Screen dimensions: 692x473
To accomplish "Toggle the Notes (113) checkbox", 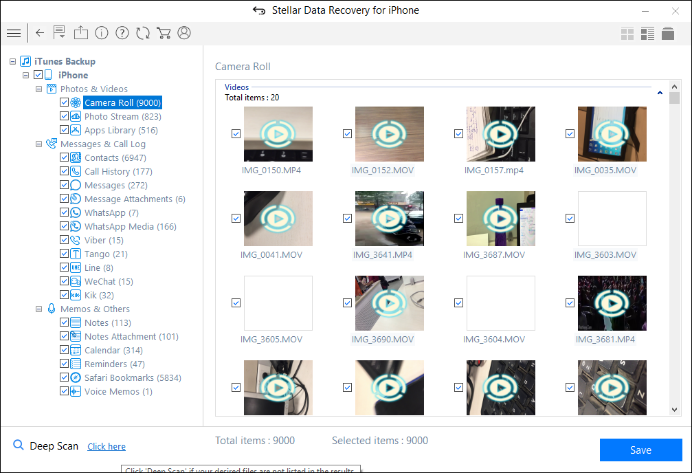I will coord(64,323).
